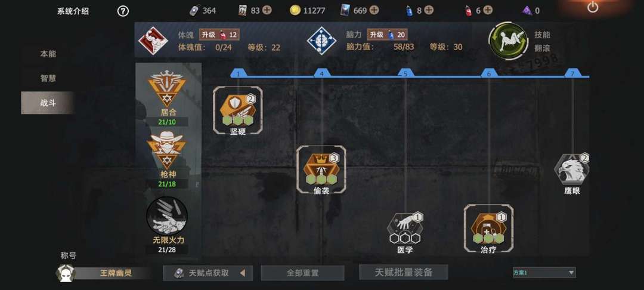Tap the power icon top right
Screen dimensions: 644x290
click(x=592, y=7)
